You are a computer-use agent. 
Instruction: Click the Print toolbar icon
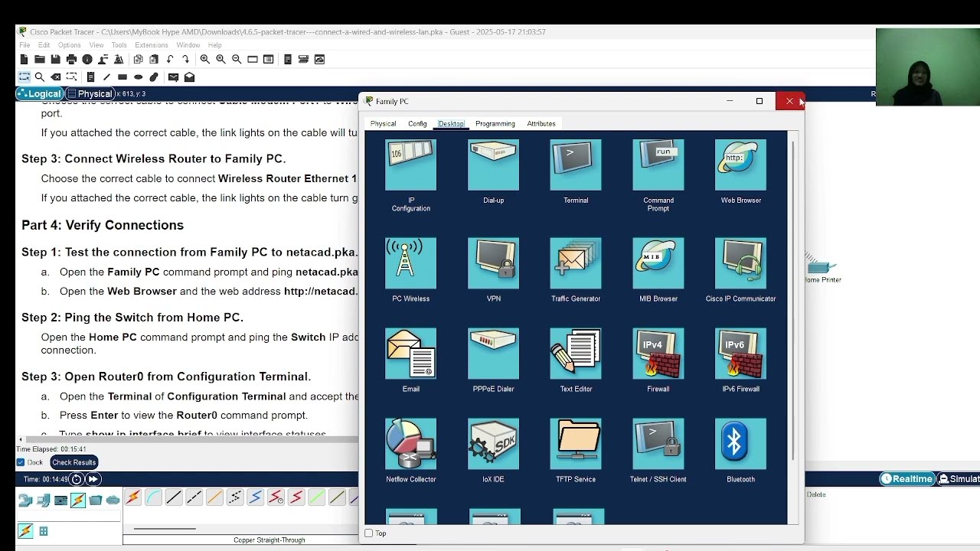pyautogui.click(x=71, y=59)
